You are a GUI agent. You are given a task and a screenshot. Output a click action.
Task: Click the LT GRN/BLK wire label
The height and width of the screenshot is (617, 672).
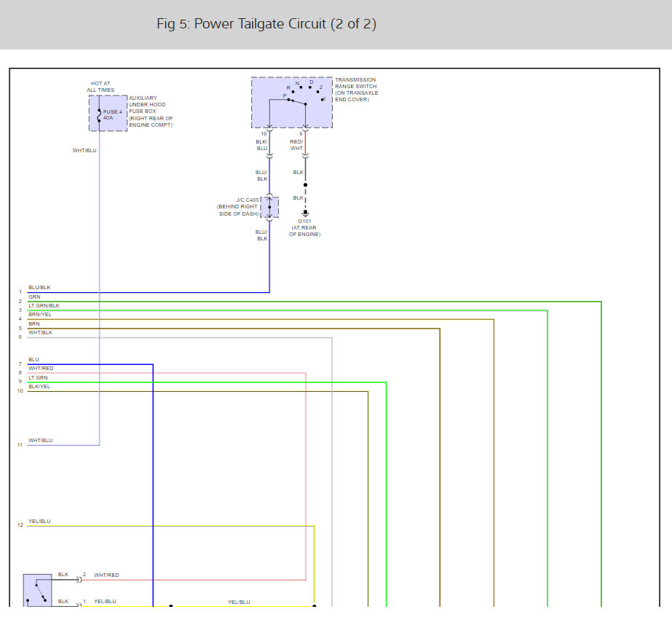[44, 306]
